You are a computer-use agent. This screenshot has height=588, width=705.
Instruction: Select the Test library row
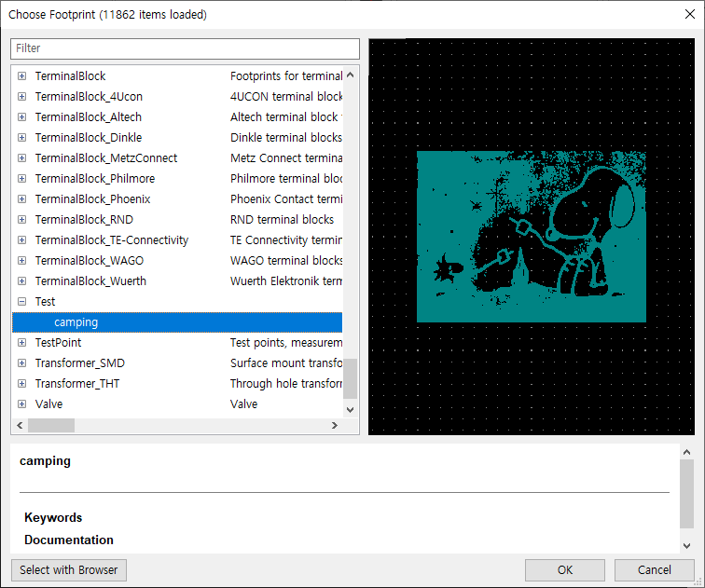177,301
